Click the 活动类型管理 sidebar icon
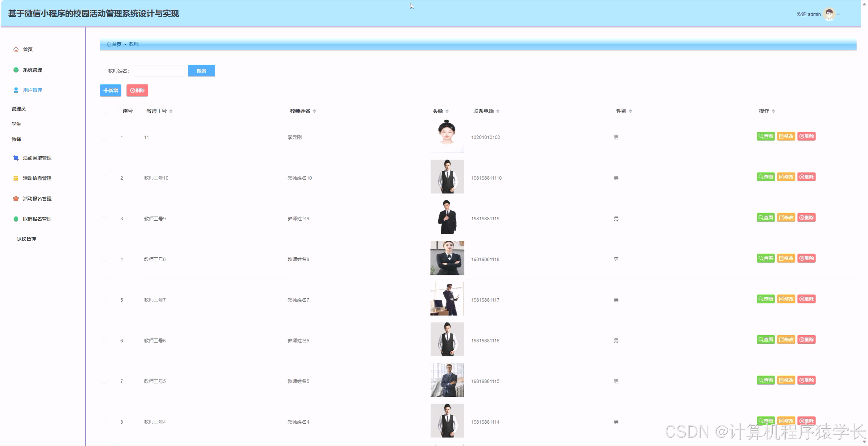 click(x=16, y=158)
